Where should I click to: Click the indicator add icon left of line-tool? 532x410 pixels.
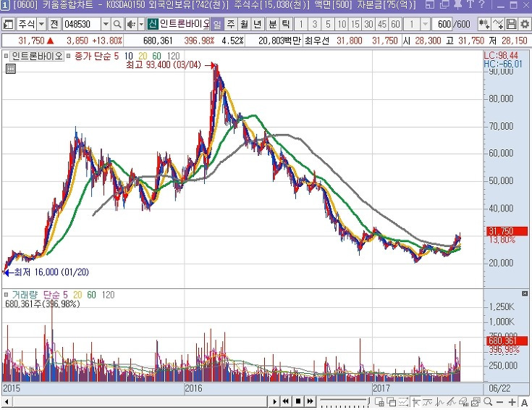coord(484,24)
